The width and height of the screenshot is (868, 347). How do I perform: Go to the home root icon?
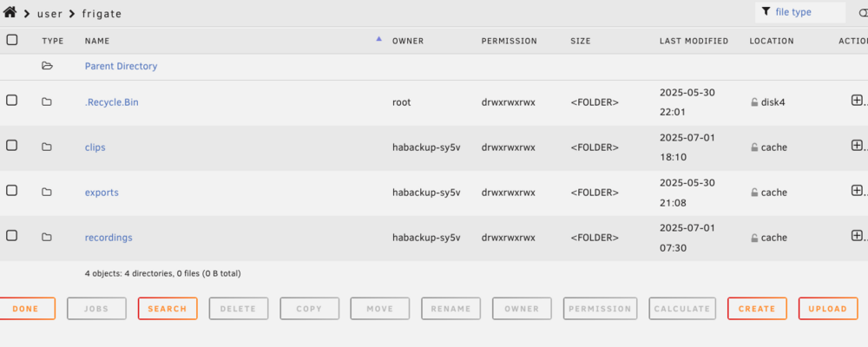pyautogui.click(x=10, y=12)
